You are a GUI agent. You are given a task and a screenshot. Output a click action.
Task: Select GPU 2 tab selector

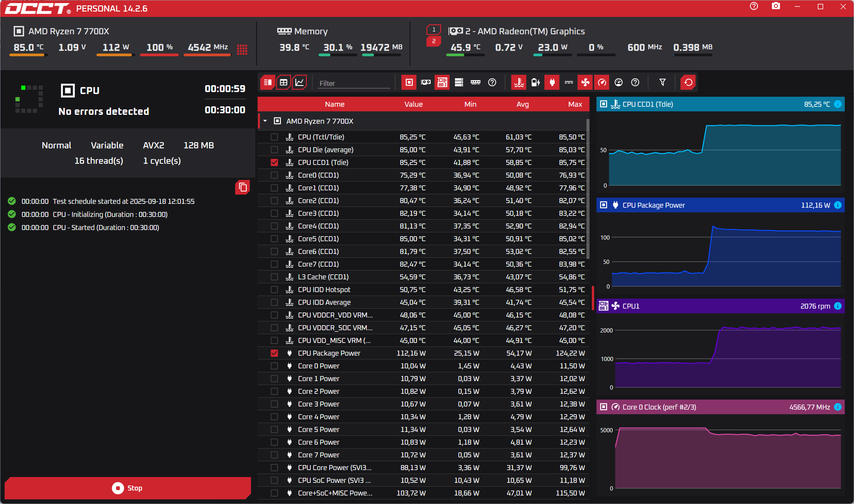pos(434,41)
